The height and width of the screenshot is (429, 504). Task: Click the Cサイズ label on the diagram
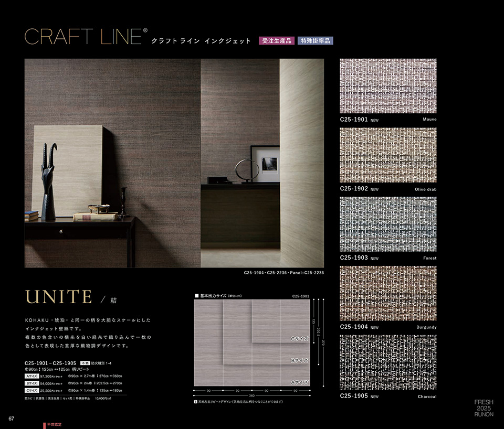click(x=300, y=339)
